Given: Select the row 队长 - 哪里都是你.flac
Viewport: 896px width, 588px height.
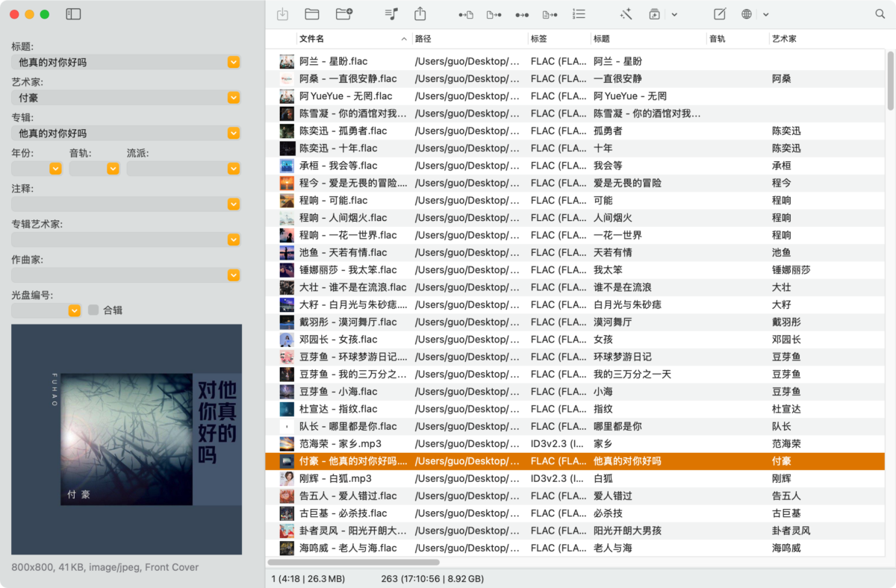Looking at the screenshot, I should tap(575, 426).
